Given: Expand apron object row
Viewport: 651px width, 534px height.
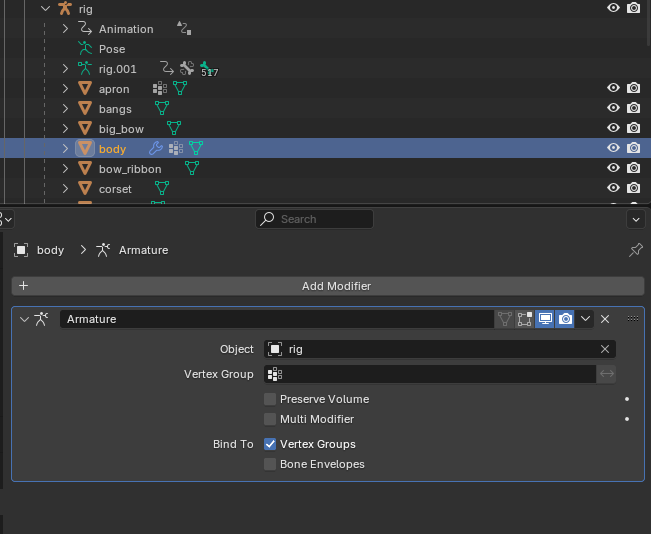Looking at the screenshot, I should click(65, 88).
